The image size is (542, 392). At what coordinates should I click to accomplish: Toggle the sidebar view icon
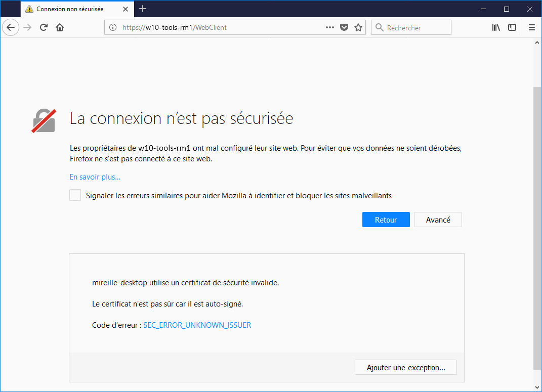point(512,27)
